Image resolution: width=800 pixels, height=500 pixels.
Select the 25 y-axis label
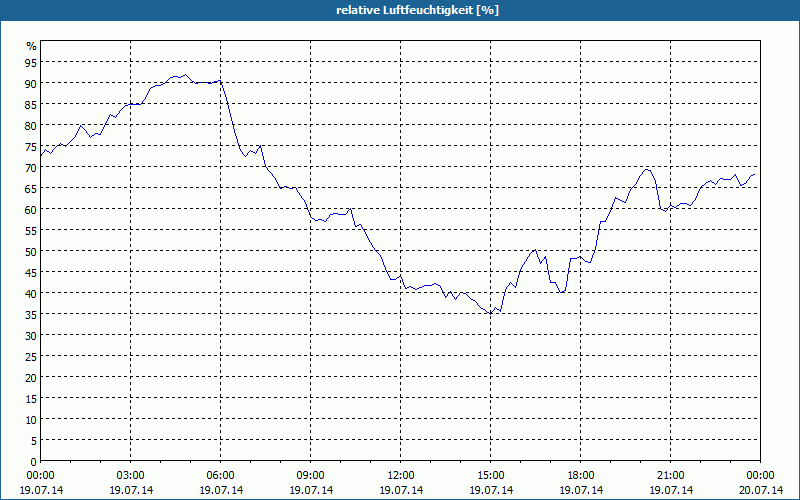pyautogui.click(x=31, y=357)
